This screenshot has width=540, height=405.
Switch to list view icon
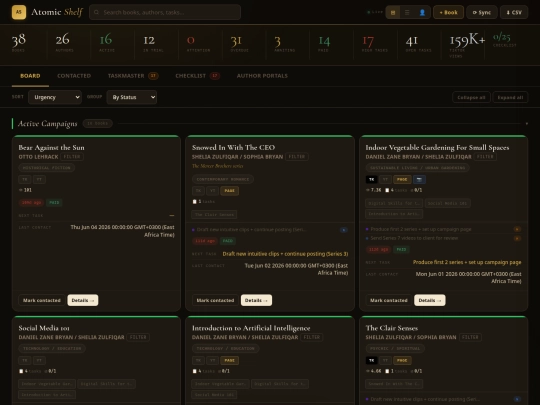pos(407,12)
